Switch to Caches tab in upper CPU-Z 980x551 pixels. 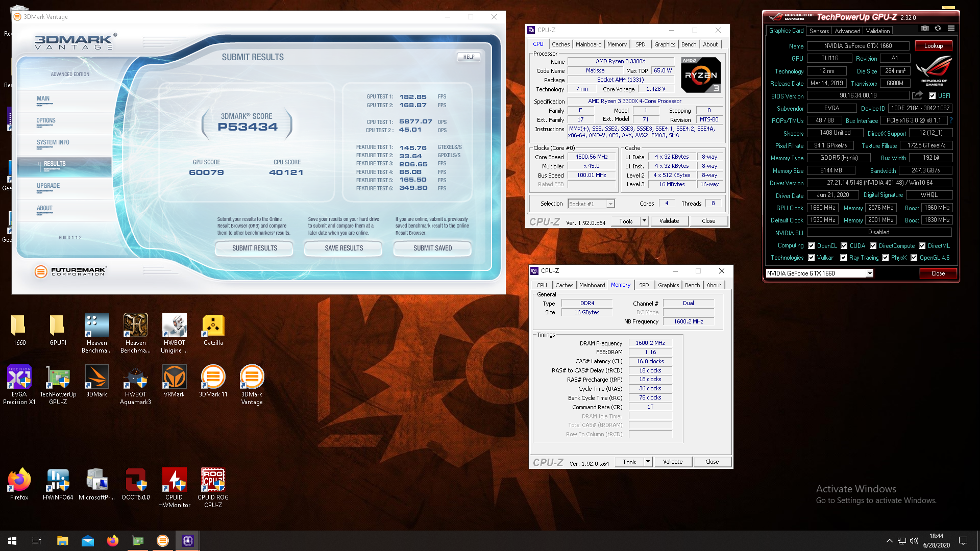pyautogui.click(x=560, y=44)
